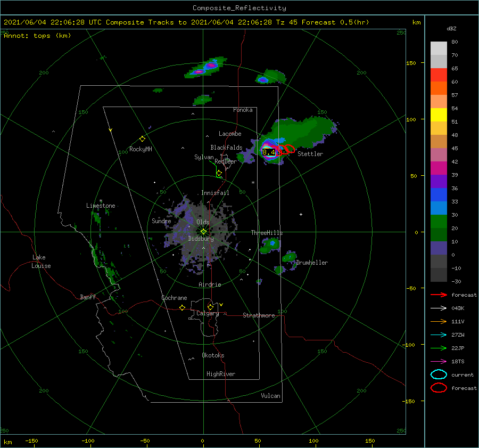Click the Lacombe city label
Image resolution: width=479 pixels, height=448 pixels.
click(230, 134)
